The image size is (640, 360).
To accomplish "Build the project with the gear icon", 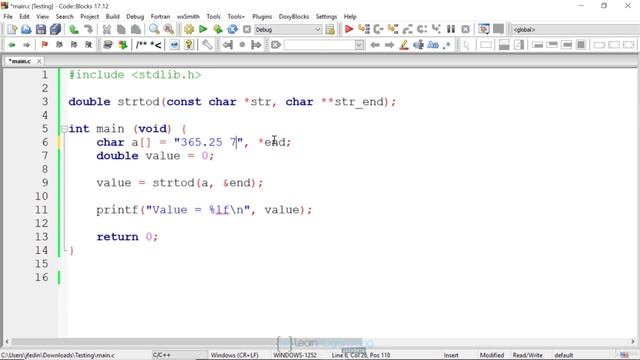I will 189,29.
